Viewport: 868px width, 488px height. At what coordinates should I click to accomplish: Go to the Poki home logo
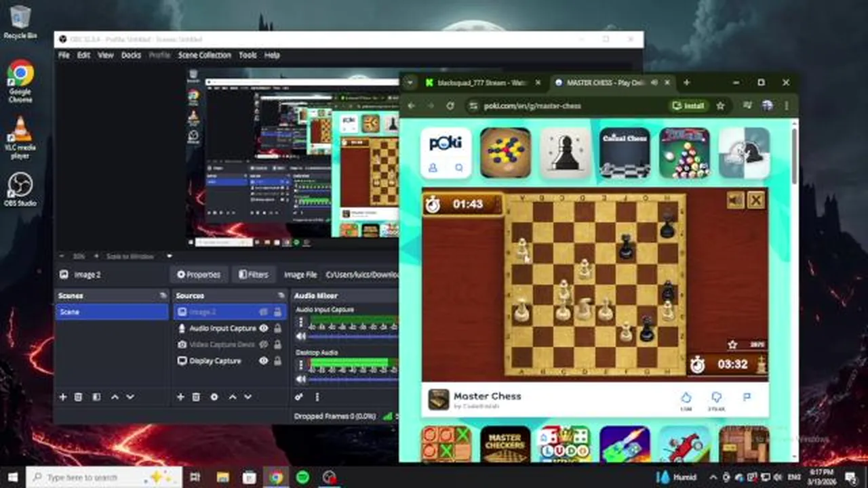click(x=446, y=143)
